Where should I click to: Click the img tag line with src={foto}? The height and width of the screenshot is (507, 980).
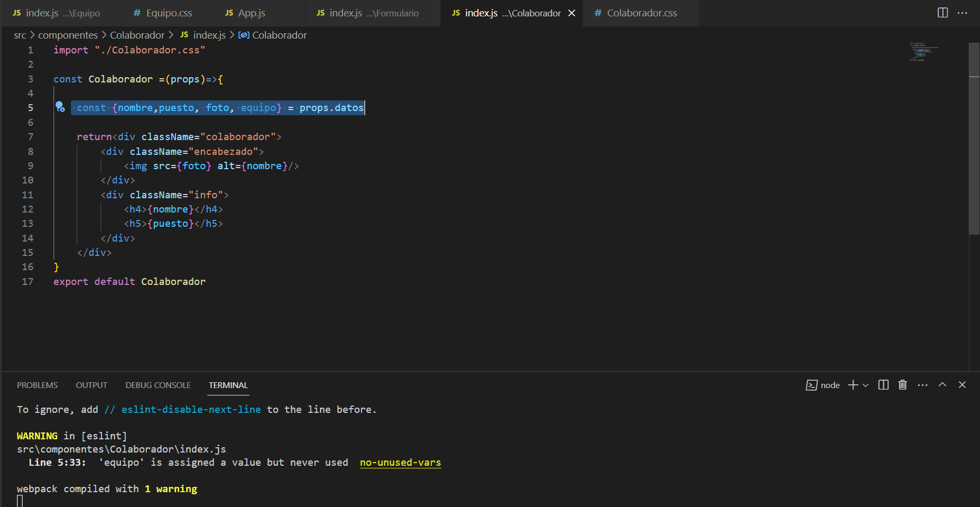point(211,166)
